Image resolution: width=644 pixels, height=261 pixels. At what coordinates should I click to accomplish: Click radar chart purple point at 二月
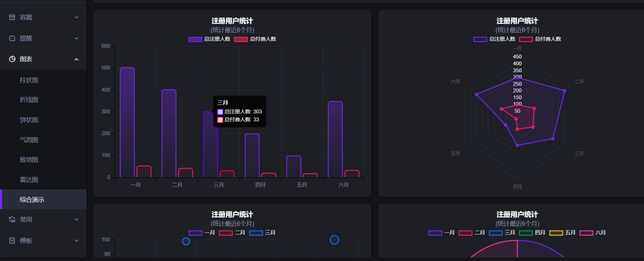coord(565,91)
